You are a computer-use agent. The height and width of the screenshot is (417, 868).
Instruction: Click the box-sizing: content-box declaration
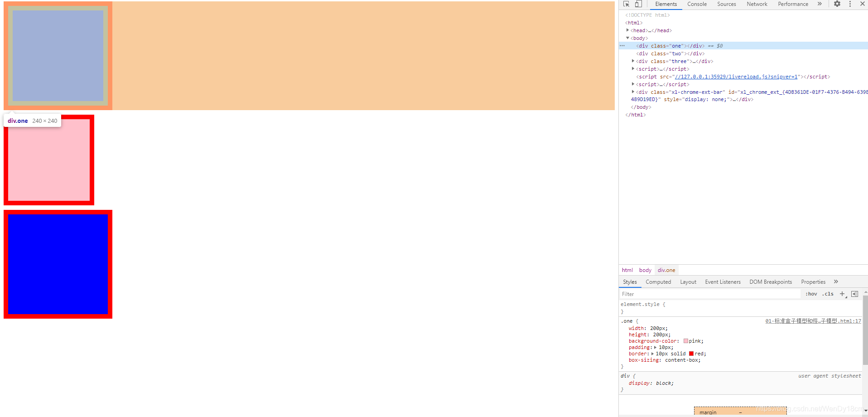665,360
